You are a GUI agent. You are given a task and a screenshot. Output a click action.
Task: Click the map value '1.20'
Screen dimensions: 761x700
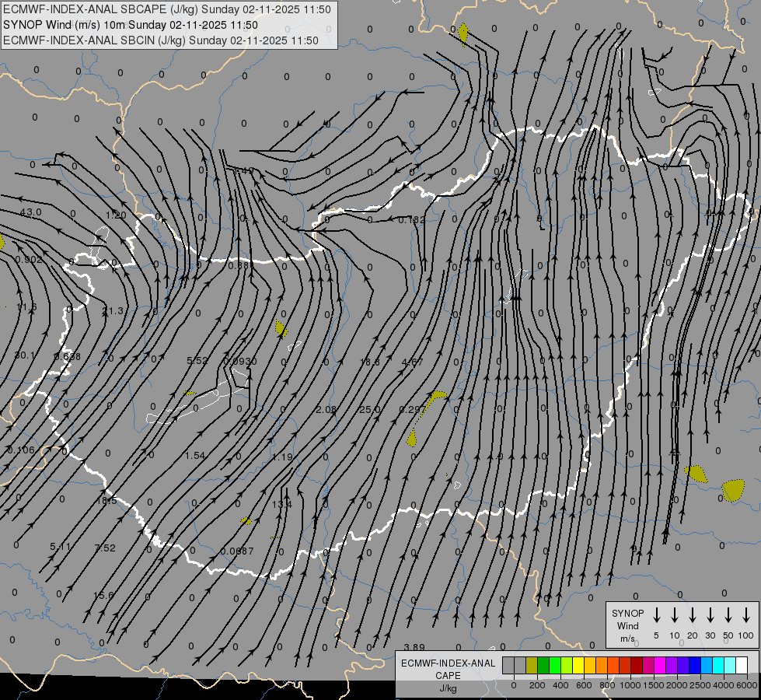(116, 215)
